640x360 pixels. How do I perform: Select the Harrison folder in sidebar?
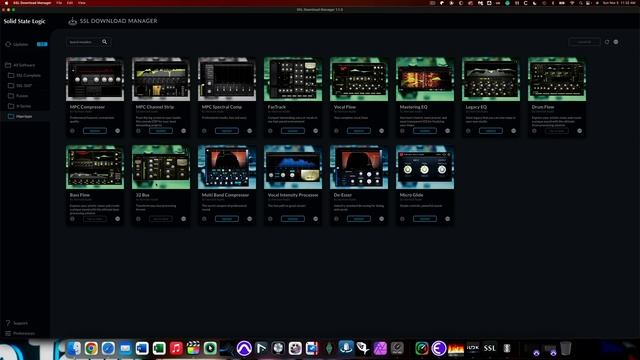coord(24,116)
